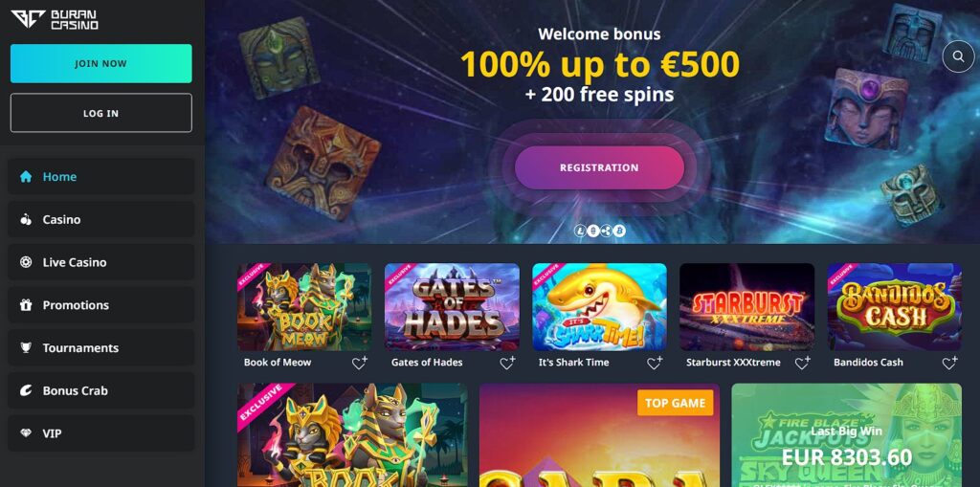
Task: Click the Tournaments trophy icon
Action: point(26,347)
